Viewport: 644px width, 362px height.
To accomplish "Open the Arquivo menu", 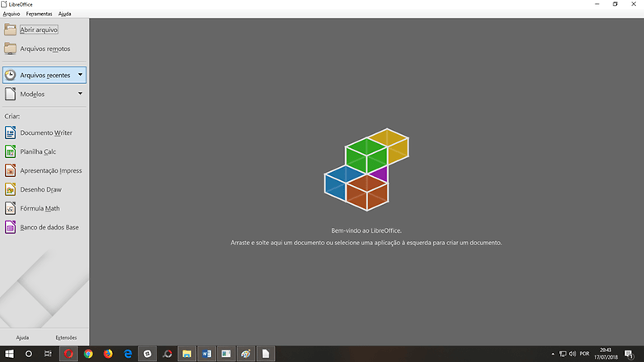I will point(11,13).
